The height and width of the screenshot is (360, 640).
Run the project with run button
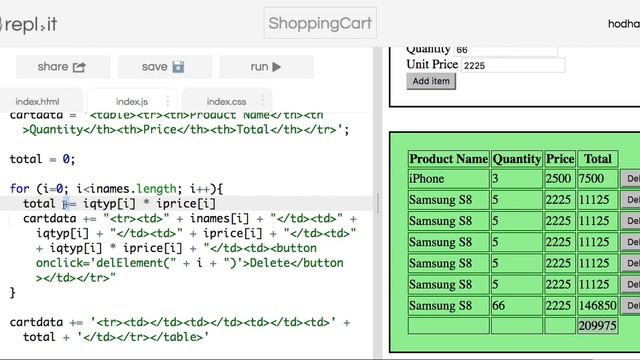tap(266, 67)
